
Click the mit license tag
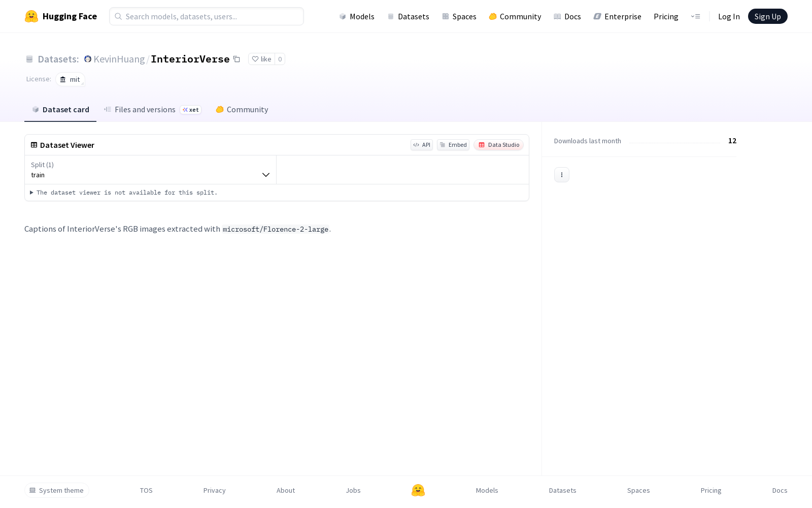click(x=70, y=79)
